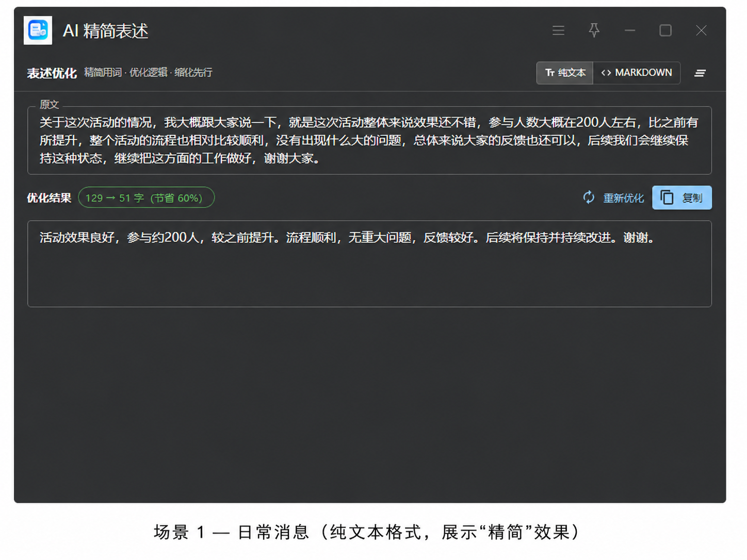Image resolution: width=747 pixels, height=560 pixels.
Task: Close the AI 精简表述 window
Action: 701,30
